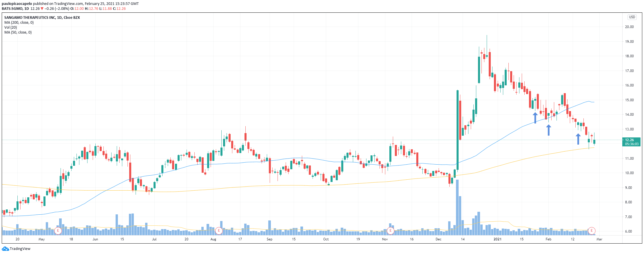Click the earnings E marker near Nov
Screen dimensions: 644x254
[x=391, y=231]
